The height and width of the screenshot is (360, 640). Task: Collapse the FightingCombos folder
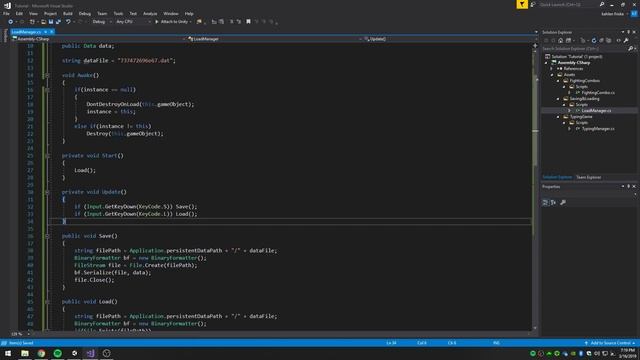(x=558, y=81)
